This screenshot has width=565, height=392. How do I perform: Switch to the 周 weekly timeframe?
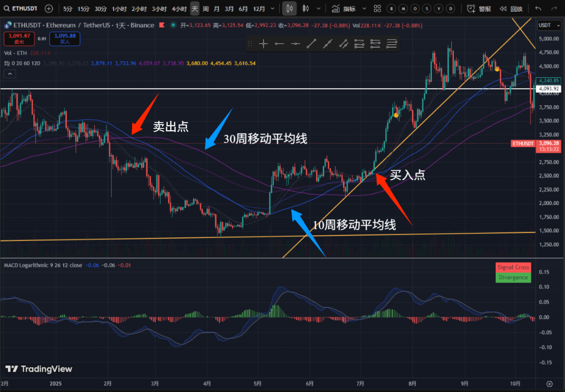[x=206, y=8]
